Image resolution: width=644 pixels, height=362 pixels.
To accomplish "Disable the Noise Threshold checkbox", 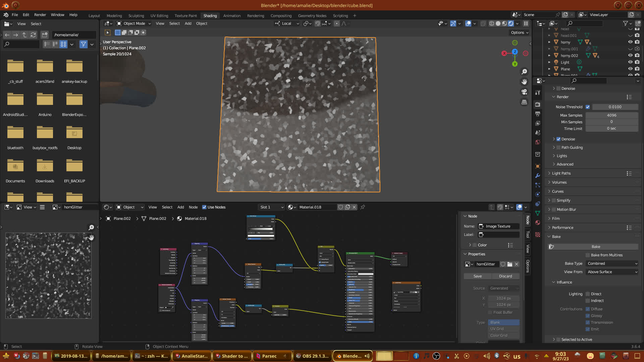I will coord(588,107).
